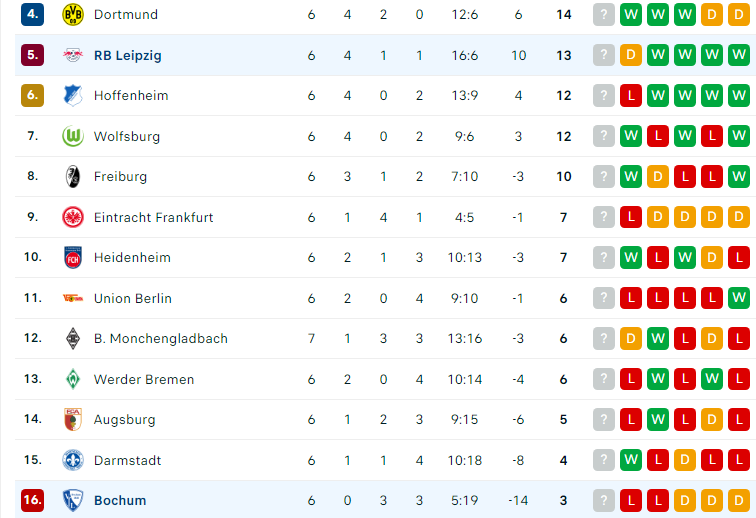Image resolution: width=756 pixels, height=518 pixels.
Task: Open the Union Berlin logo
Action: click(73, 298)
